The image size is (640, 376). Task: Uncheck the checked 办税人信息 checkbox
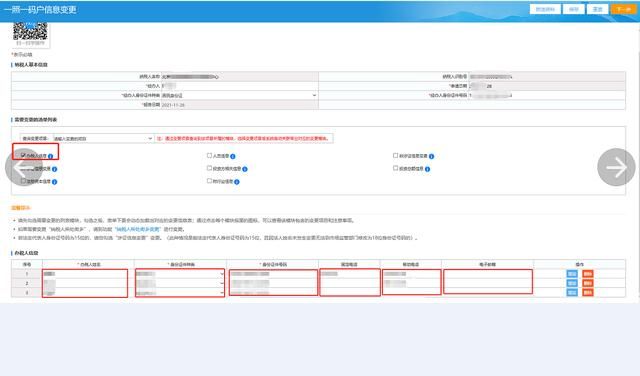(23, 155)
